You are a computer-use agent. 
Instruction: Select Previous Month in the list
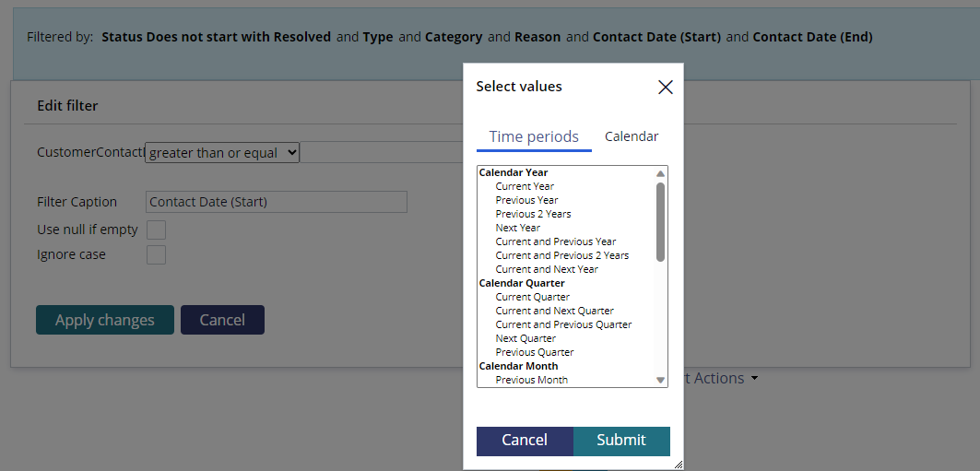click(532, 380)
